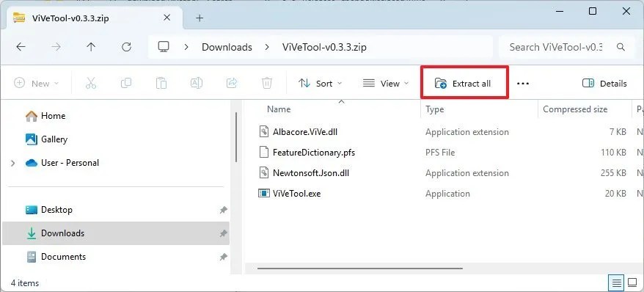Viewport: 644px width, 292px height.
Task: Open the New item dropdown
Action: [x=37, y=84]
